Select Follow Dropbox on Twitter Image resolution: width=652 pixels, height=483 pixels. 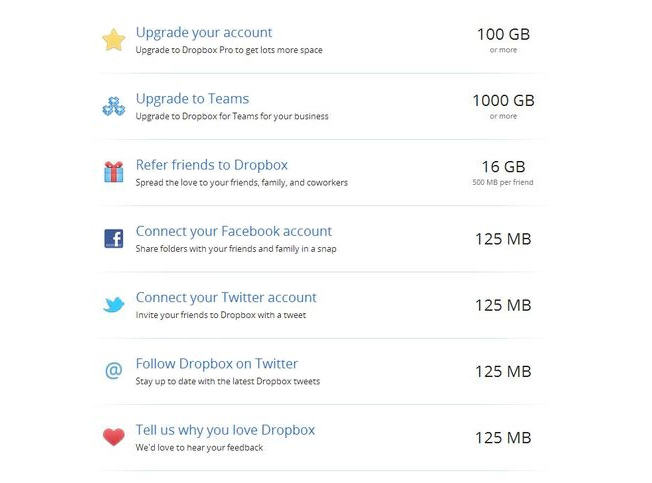tap(217, 364)
